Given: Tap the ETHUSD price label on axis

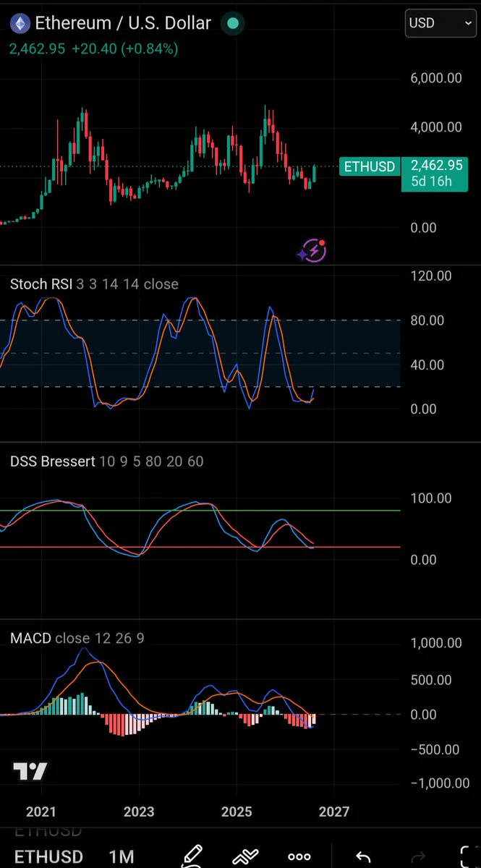Looking at the screenshot, I should [x=369, y=167].
